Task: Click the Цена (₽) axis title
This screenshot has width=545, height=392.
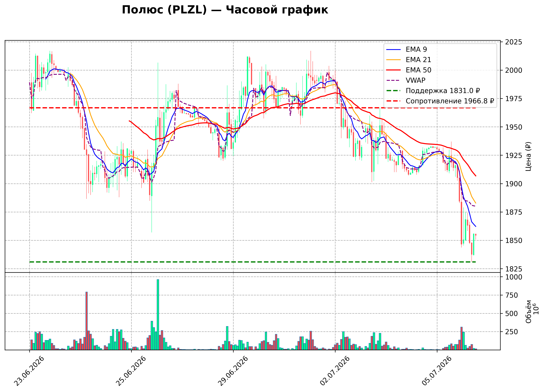Action: pyautogui.click(x=528, y=156)
